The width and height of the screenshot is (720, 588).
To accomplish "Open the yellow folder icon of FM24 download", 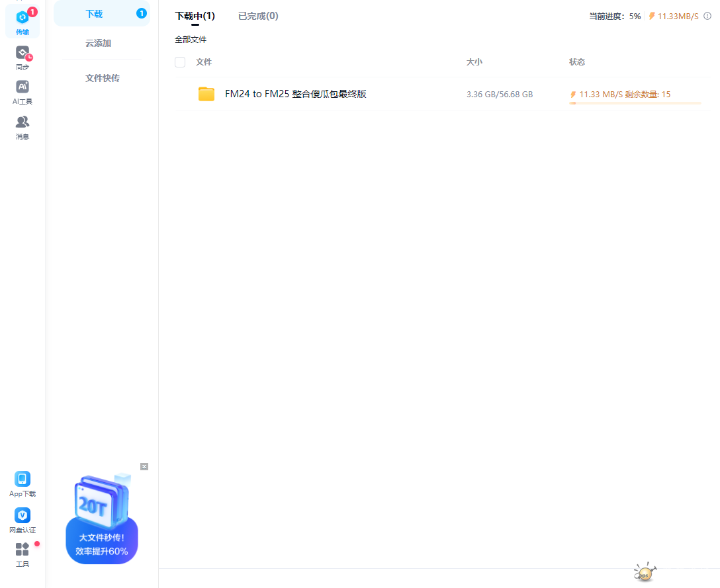I will pos(206,93).
